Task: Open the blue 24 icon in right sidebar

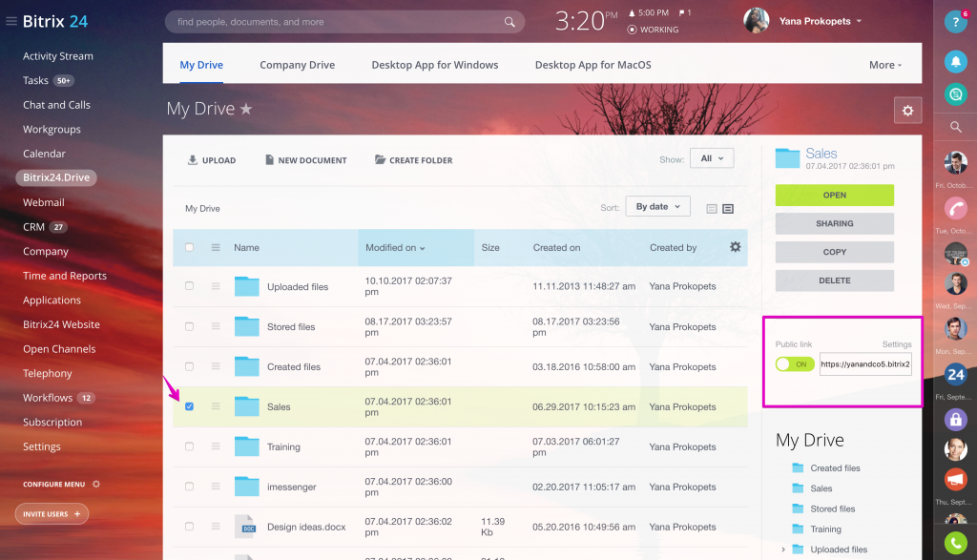Action: point(955,374)
